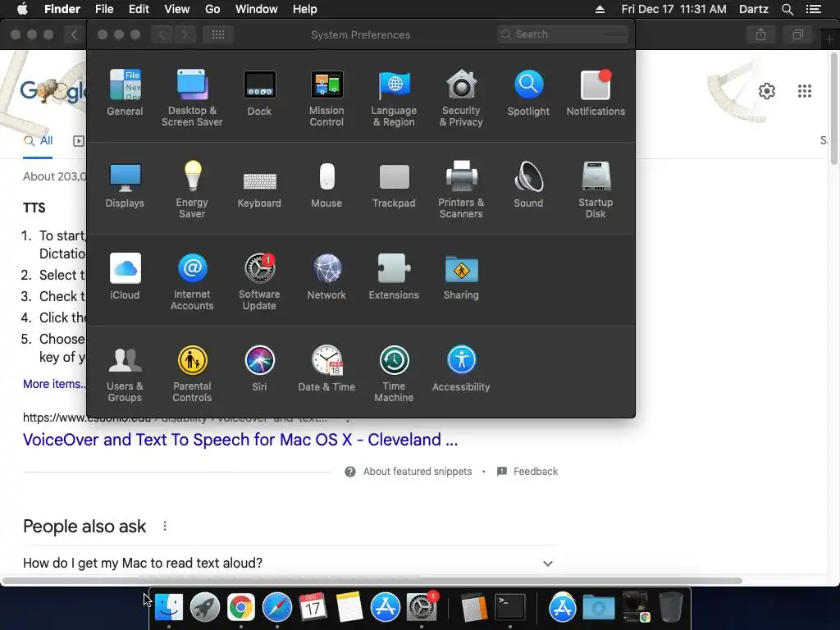Open Accessibility preferences

(461, 368)
